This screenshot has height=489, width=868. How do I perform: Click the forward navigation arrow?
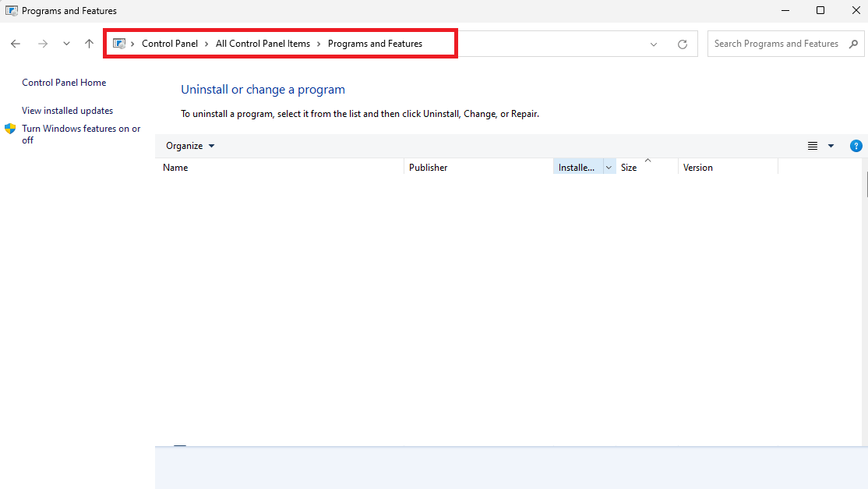(42, 44)
